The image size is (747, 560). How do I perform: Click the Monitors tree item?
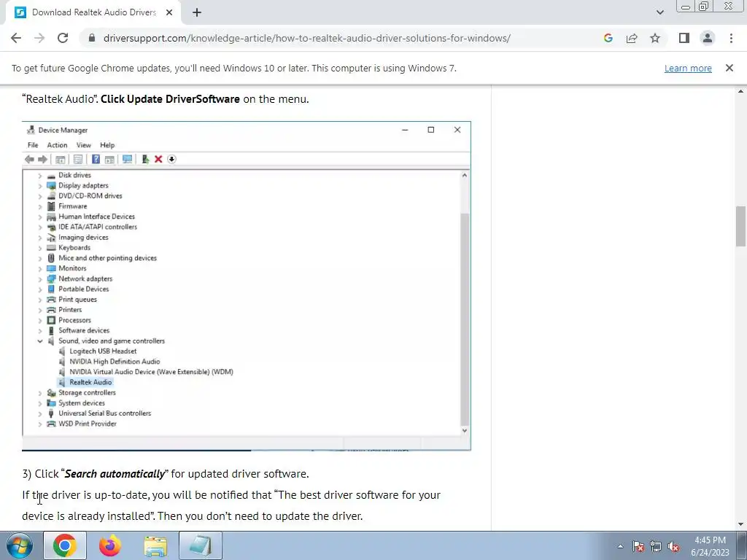pyautogui.click(x=72, y=268)
